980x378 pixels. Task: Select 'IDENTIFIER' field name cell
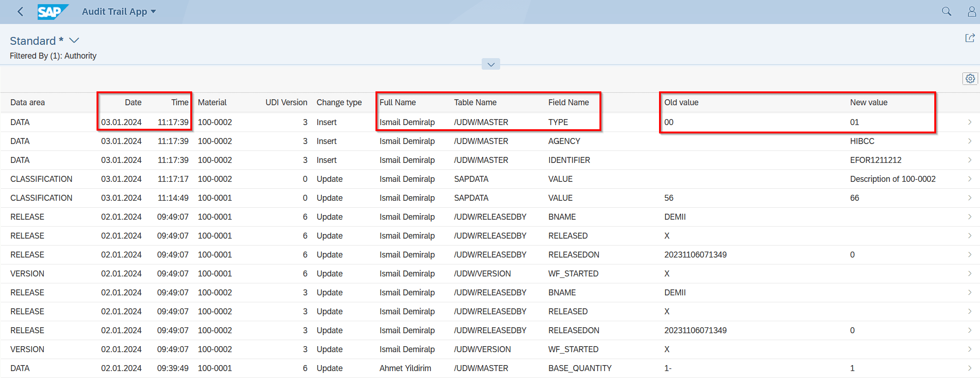(569, 160)
